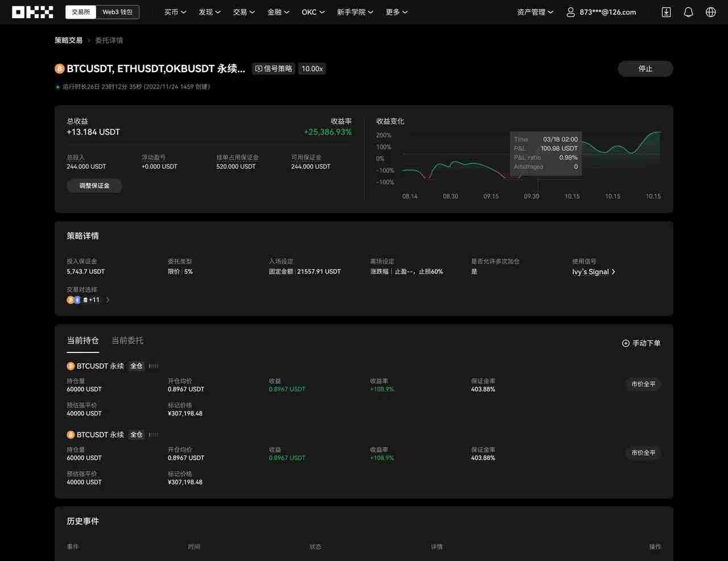Open Ivy's Signal link
This screenshot has width=728, height=561.
(593, 272)
